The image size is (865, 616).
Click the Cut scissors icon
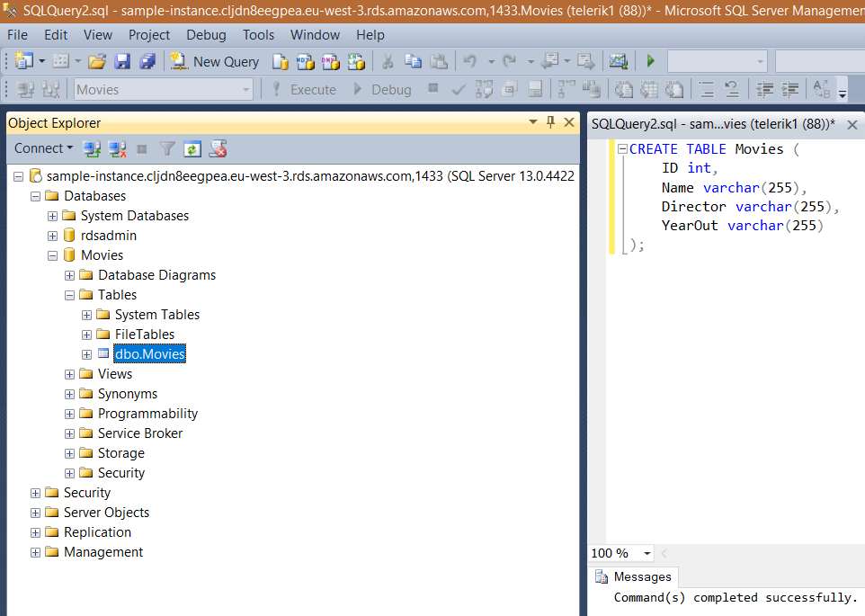(x=388, y=61)
